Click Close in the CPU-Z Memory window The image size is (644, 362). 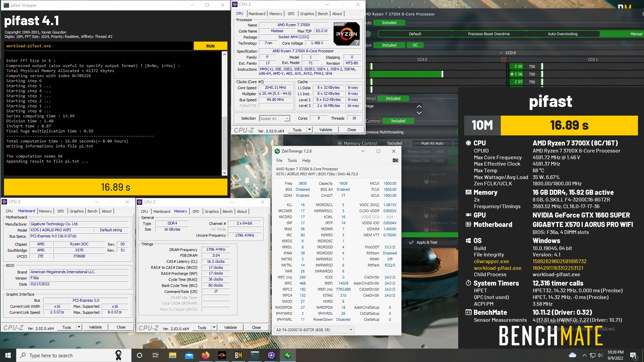click(x=256, y=327)
